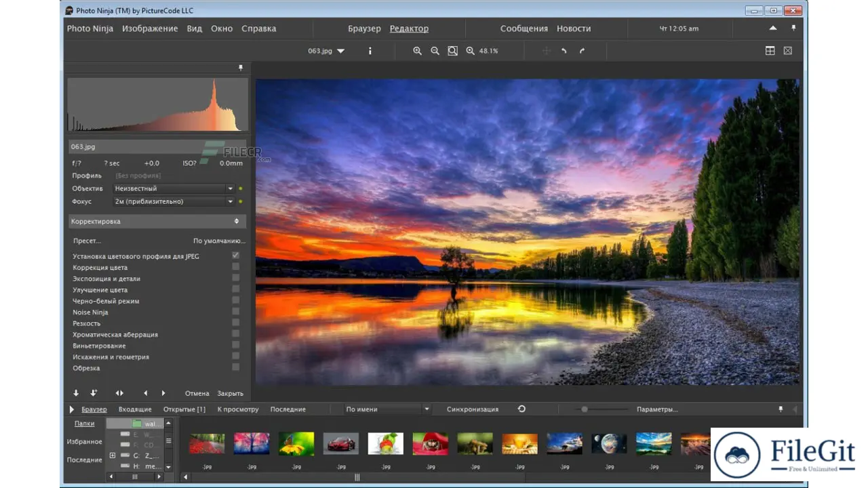The height and width of the screenshot is (488, 868).
Task: Enable the Виньетирование checkbox
Action: (x=235, y=345)
